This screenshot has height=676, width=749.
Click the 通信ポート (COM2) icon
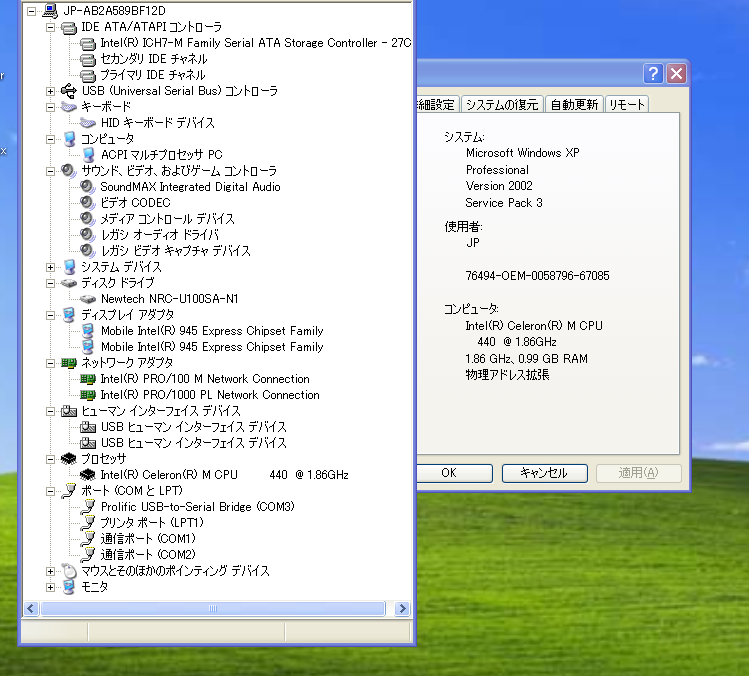[x=88, y=555]
